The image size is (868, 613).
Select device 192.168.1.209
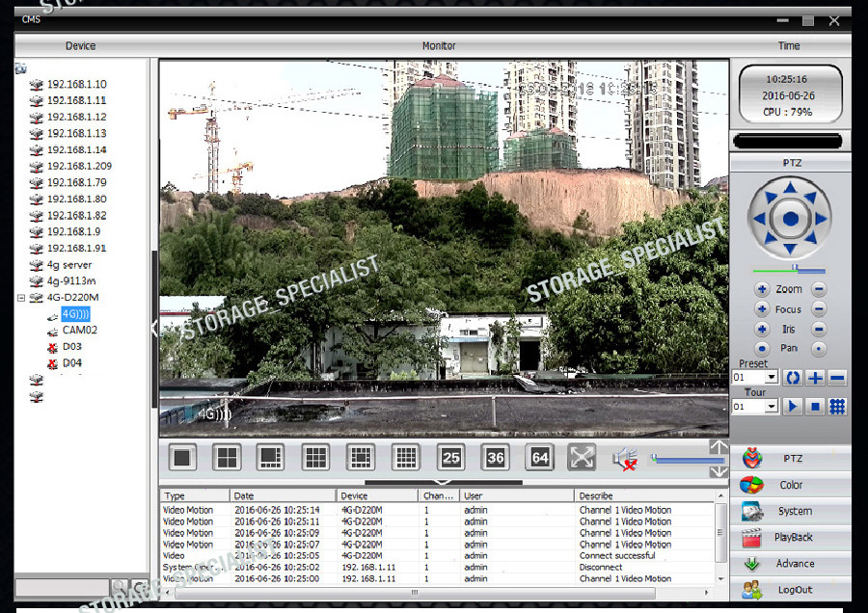click(79, 166)
